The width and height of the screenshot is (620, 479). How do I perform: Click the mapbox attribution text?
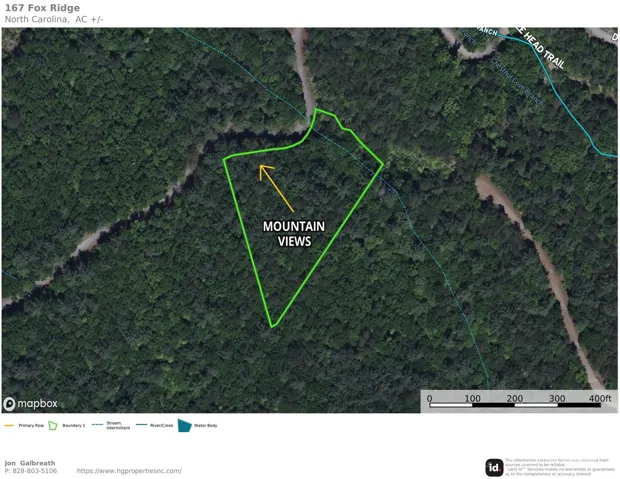click(x=38, y=403)
